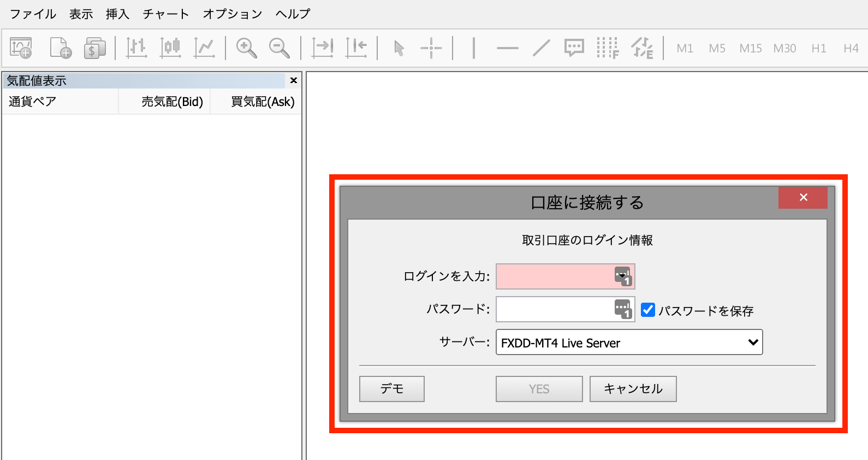The height and width of the screenshot is (460, 868).
Task: Set timeframe to M1
Action: click(685, 49)
